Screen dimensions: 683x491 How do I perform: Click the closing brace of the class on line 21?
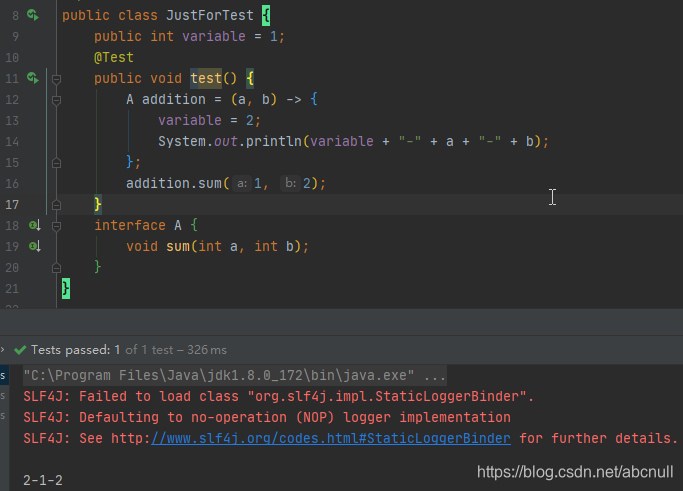click(66, 288)
